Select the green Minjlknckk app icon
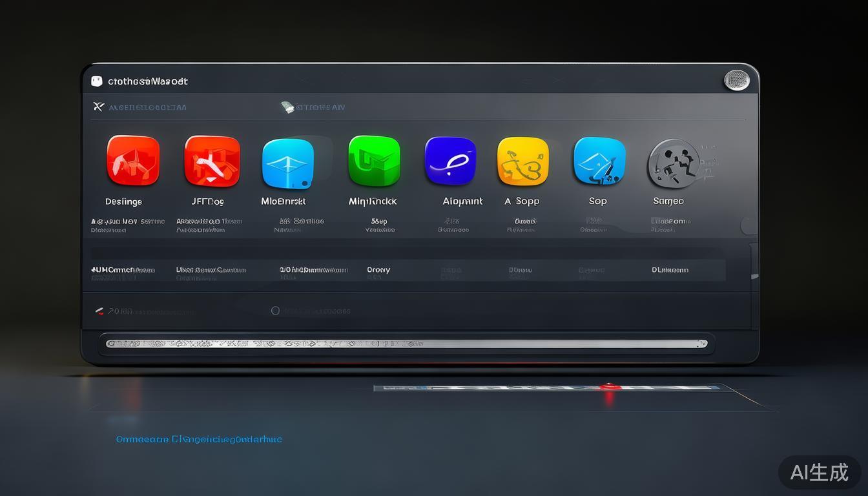The width and height of the screenshot is (868, 496). tap(374, 161)
